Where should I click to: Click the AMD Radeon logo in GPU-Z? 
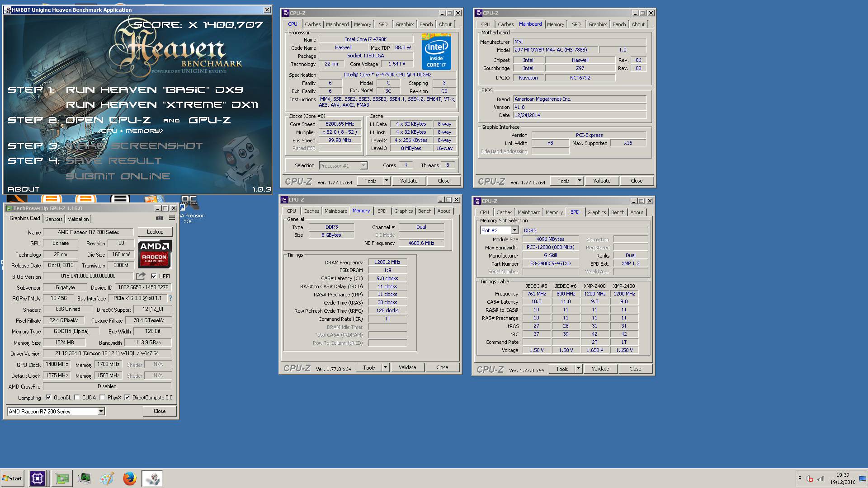click(x=155, y=254)
